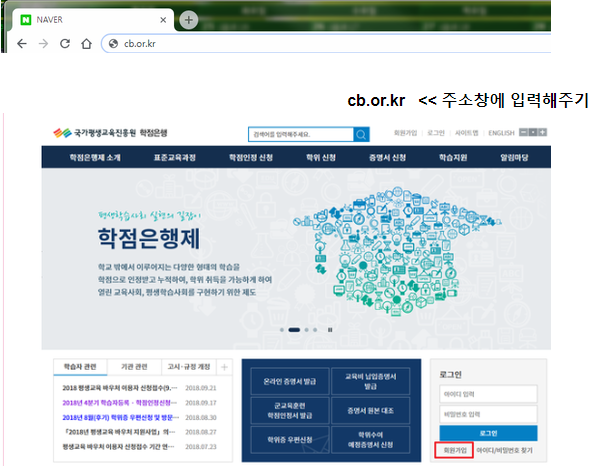Select the 고시·규정 개정 notice tab
610x466 pixels.
[x=189, y=367]
